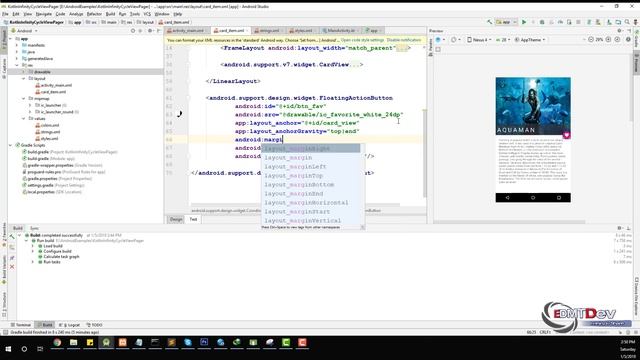The image size is (640, 360).
Task: Click the Debug app bug icon
Action: tap(542, 22)
